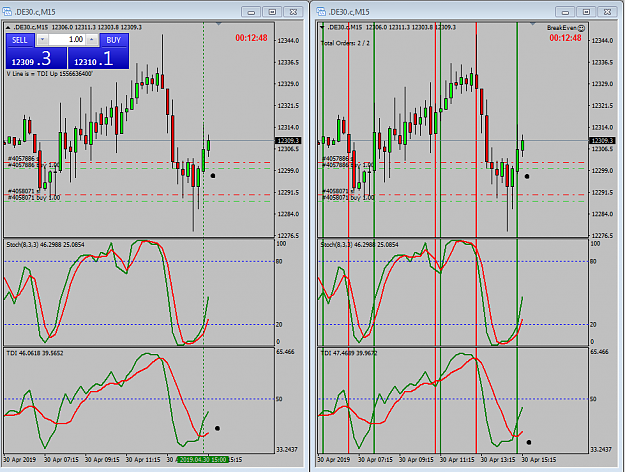Viewport: 625px width, 472px height.
Task: Click the 'TDI 46.0618 39.5652' label in left window
Action: 35,353
